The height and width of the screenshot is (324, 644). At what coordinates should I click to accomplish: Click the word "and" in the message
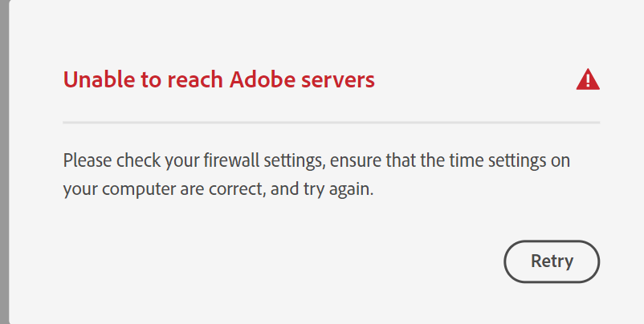click(x=291, y=192)
